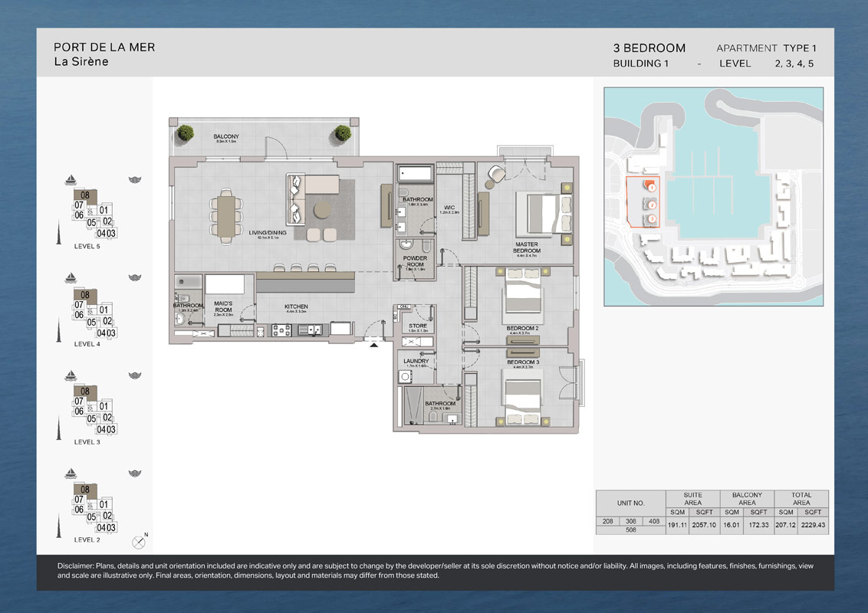Select unit 03 in the Level 4 key plan
This screenshot has height=613, width=868.
point(111,333)
